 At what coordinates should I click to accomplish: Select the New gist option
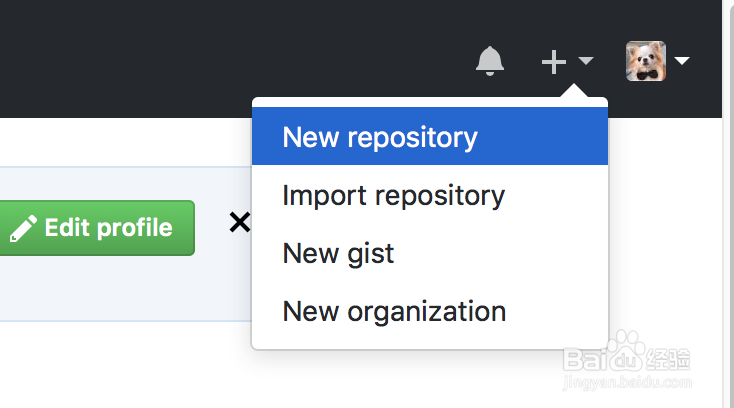click(338, 253)
